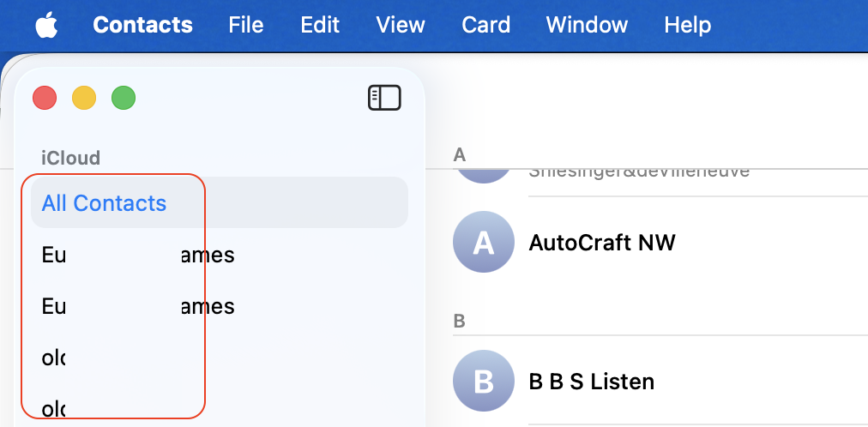Open the View menu
The height and width of the screenshot is (427, 868).
tap(401, 25)
